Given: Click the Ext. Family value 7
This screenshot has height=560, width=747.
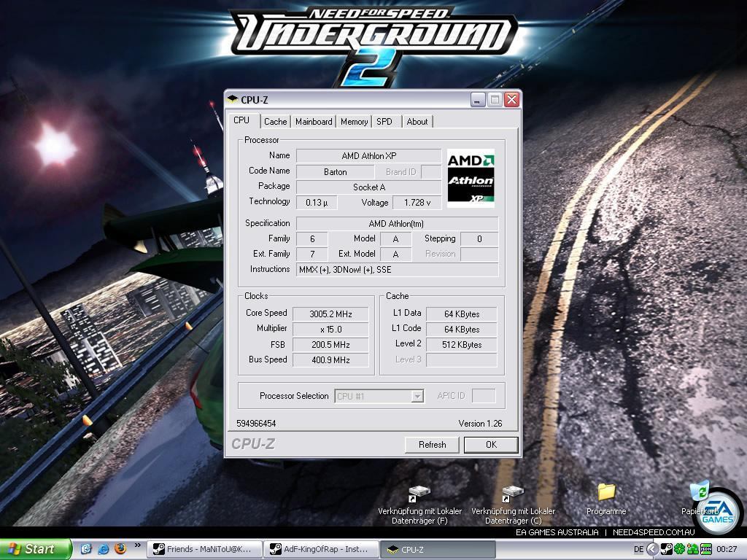Looking at the screenshot, I should [312, 254].
